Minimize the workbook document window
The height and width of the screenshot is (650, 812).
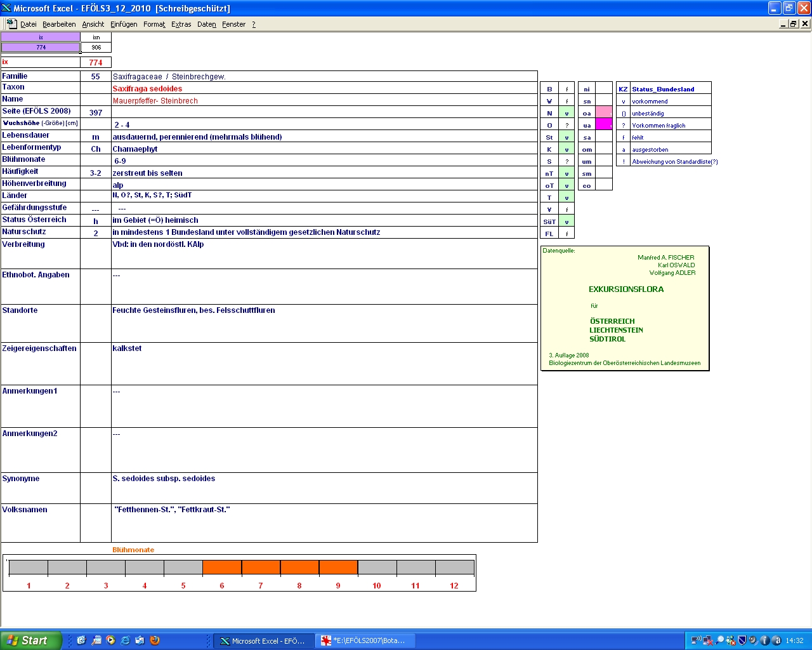(783, 23)
